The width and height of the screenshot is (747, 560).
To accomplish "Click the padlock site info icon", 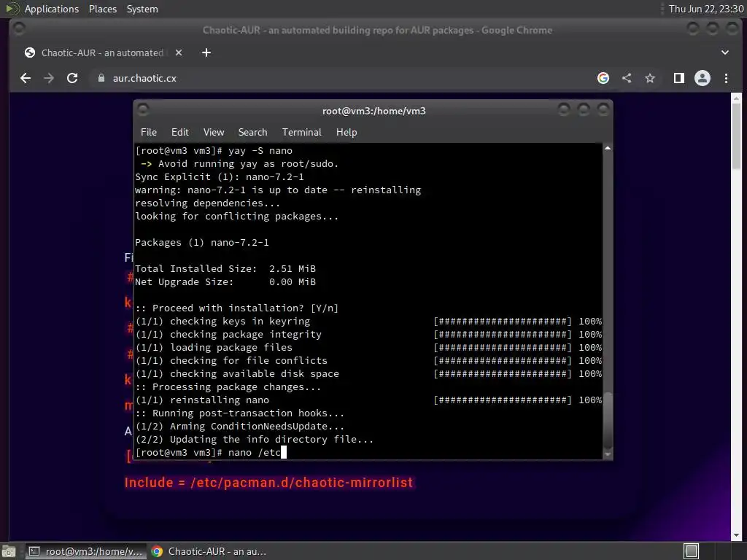I will pyautogui.click(x=101, y=78).
